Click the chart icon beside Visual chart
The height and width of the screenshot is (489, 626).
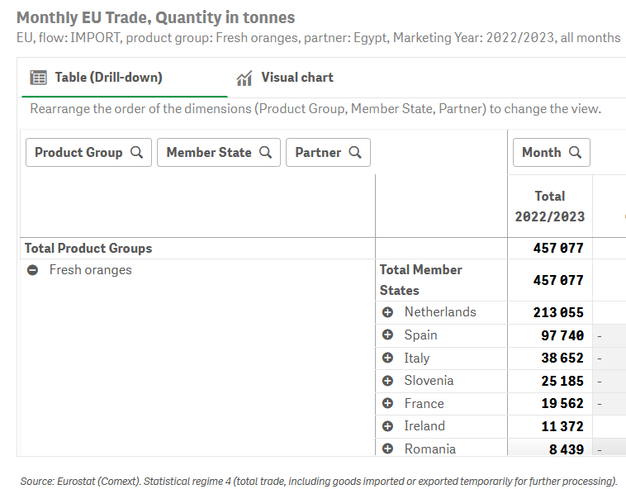(244, 78)
